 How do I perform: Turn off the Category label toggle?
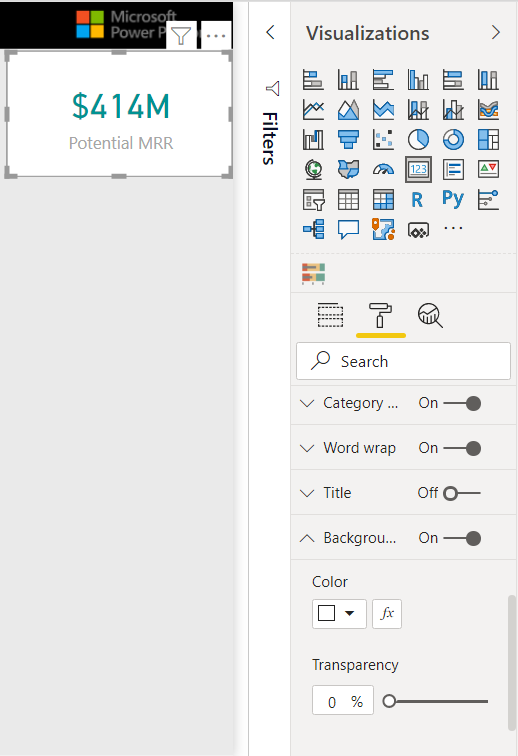(462, 403)
